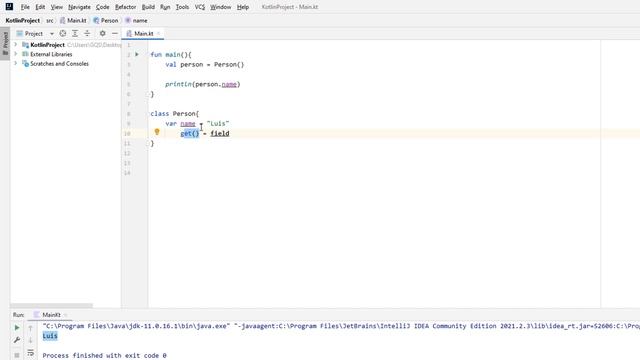
Task: Click the Up the Stack Trace arrow
Action: point(31,328)
